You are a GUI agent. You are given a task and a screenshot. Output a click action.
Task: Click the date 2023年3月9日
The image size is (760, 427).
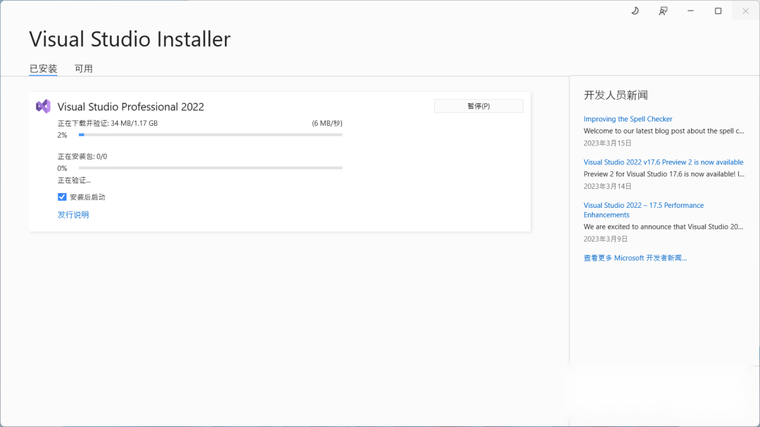(x=605, y=239)
